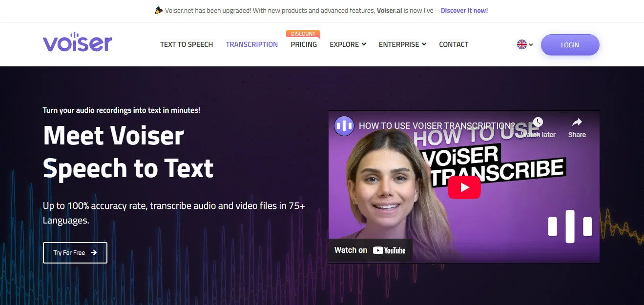Play the YouTube video
Viewport: 644px width, 305px height.
click(464, 187)
